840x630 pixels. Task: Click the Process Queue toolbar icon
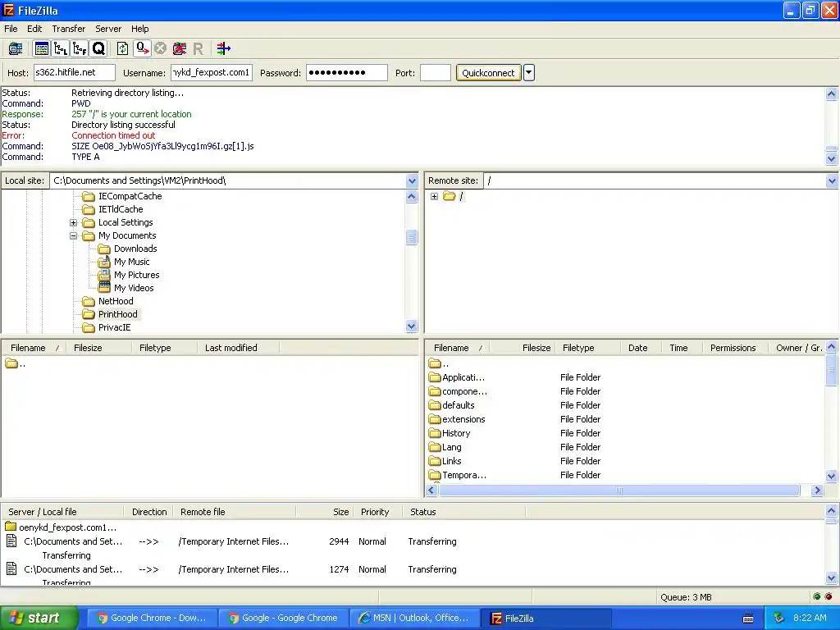pyautogui.click(x=142, y=48)
